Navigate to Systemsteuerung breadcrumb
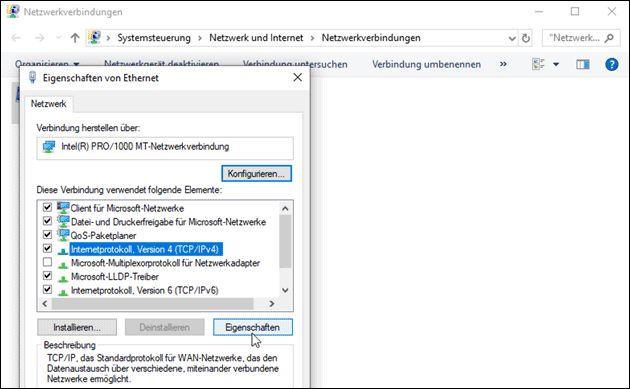The image size is (630, 389). pyautogui.click(x=154, y=38)
